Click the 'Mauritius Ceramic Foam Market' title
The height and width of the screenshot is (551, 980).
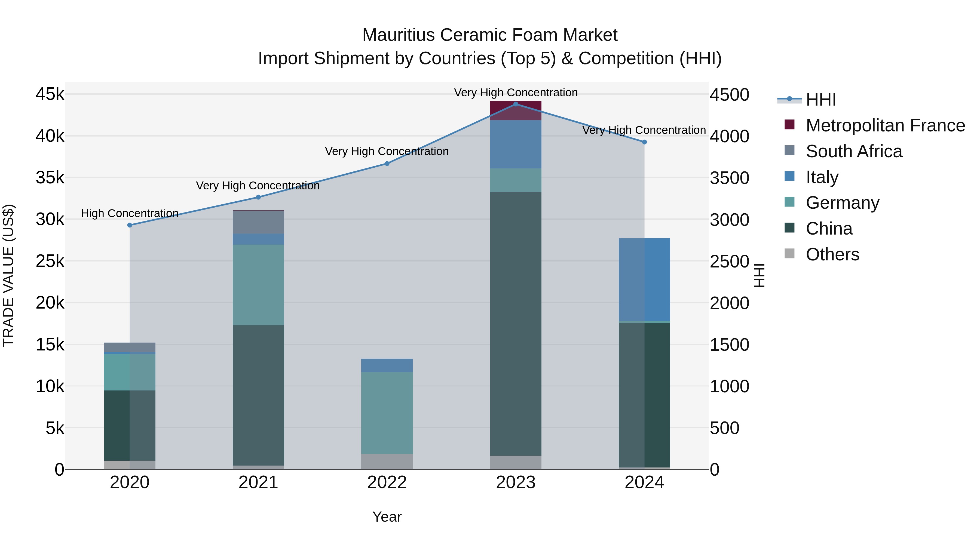[490, 35]
